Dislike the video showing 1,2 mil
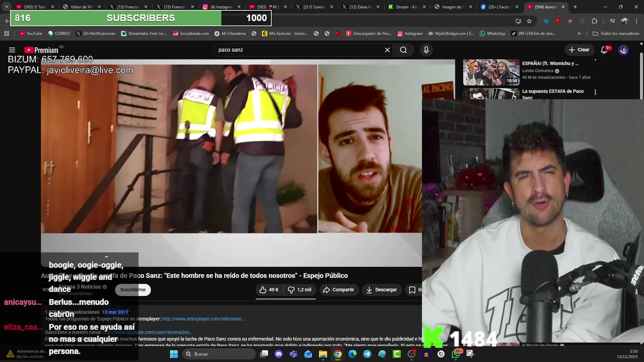The width and height of the screenshot is (644, 362). [299, 290]
